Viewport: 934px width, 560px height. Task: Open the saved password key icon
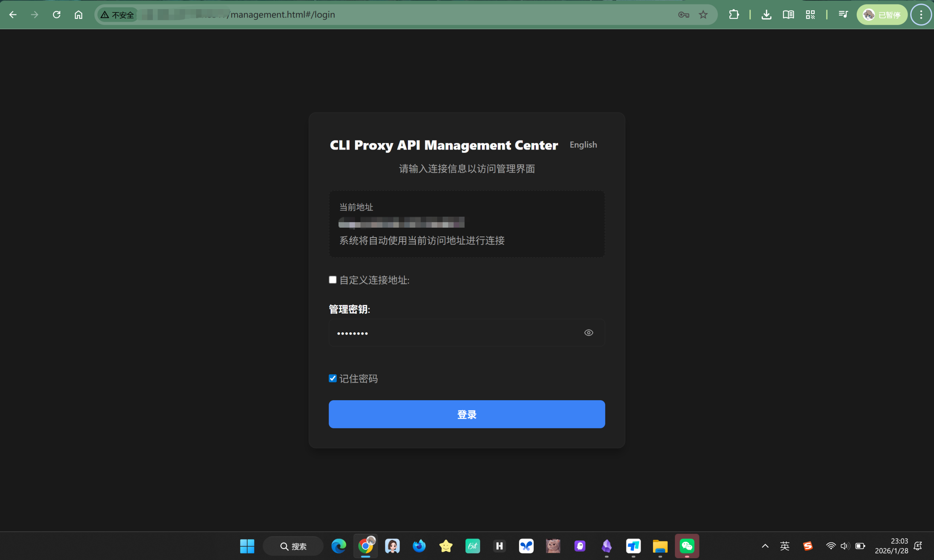point(683,15)
